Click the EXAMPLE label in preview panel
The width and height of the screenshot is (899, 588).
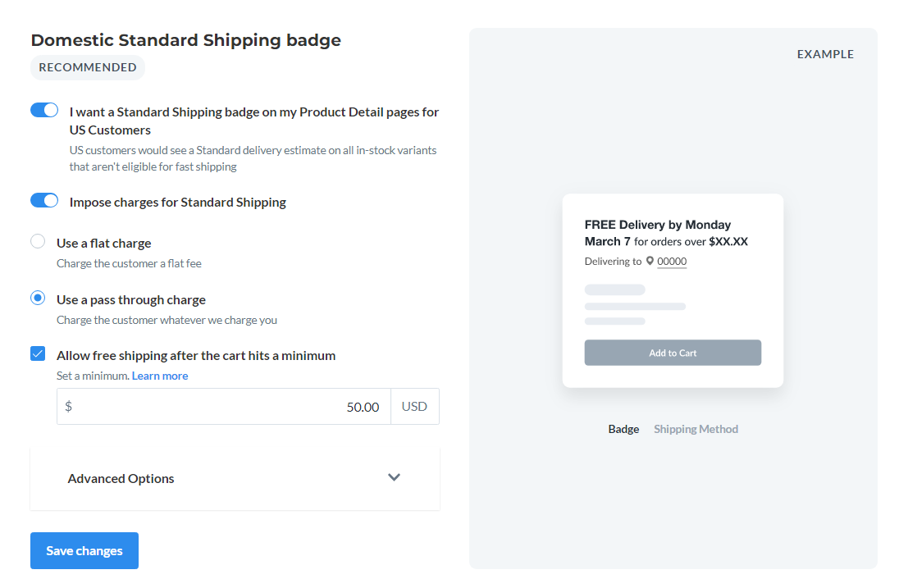click(825, 54)
